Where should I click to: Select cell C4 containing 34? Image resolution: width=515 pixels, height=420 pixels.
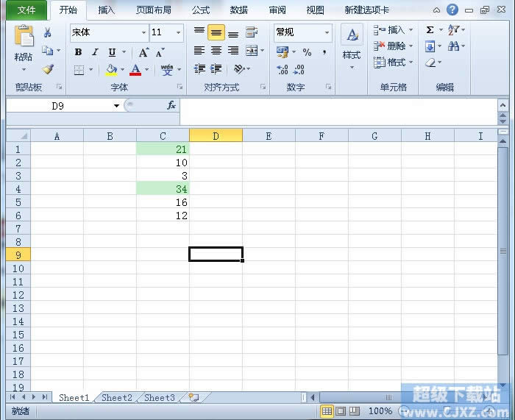point(163,189)
